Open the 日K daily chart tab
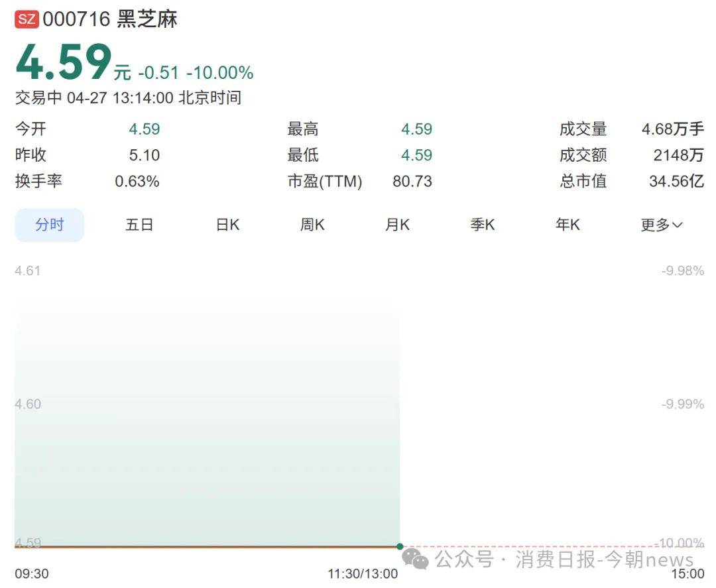 227,225
